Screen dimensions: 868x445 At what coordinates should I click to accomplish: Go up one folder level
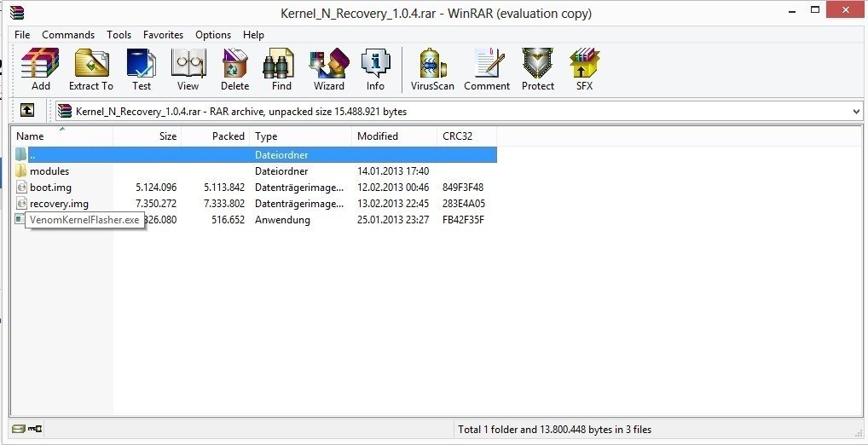pyautogui.click(x=27, y=111)
